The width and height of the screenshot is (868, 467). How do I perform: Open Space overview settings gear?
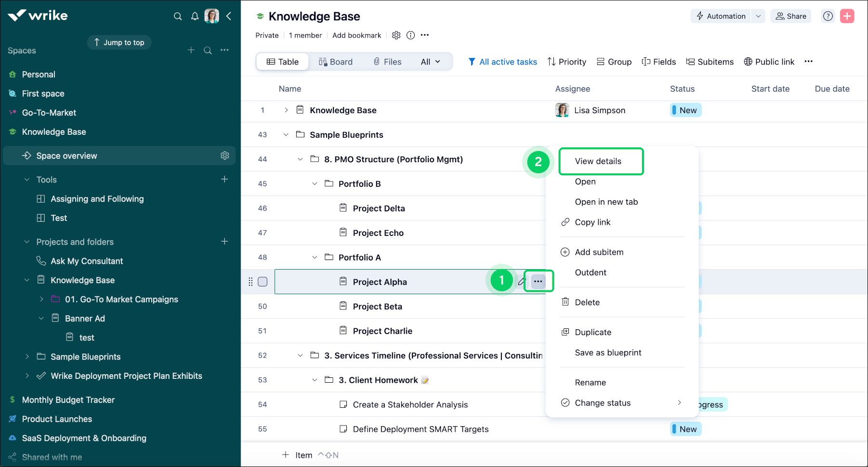(224, 156)
